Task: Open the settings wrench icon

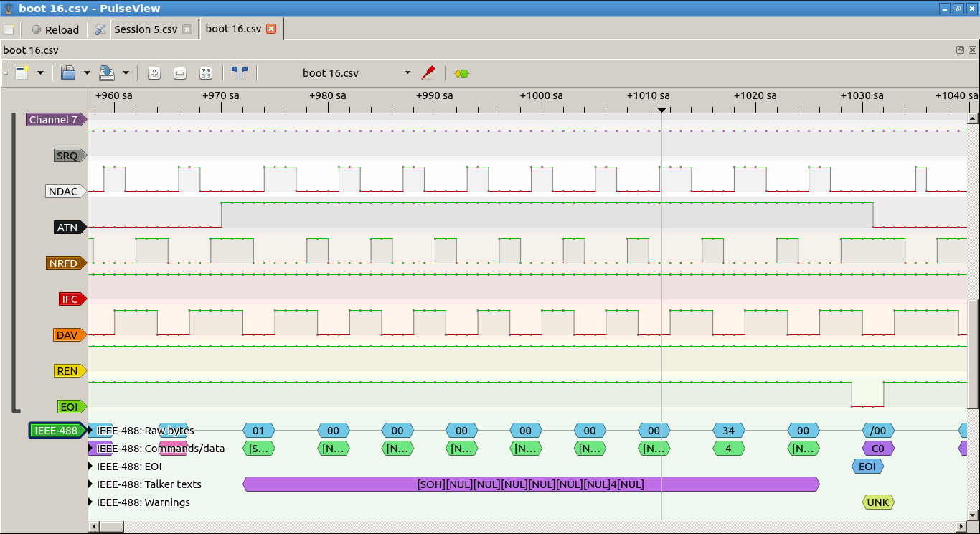Action: point(100,29)
